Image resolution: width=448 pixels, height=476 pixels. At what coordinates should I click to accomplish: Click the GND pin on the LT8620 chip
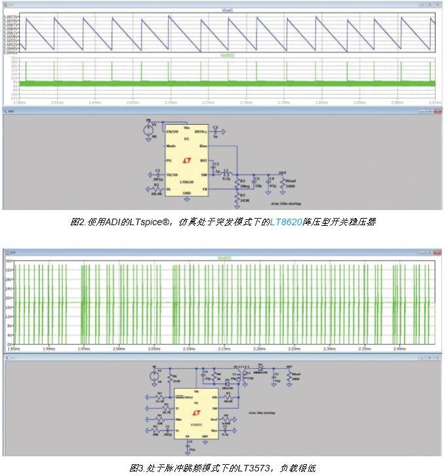point(188,193)
